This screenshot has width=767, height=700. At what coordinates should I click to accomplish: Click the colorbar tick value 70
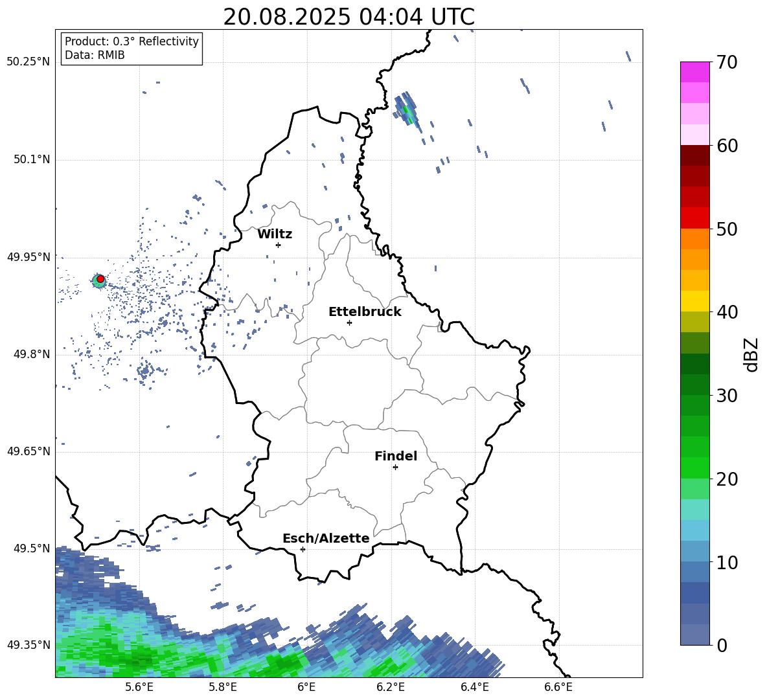coord(727,63)
